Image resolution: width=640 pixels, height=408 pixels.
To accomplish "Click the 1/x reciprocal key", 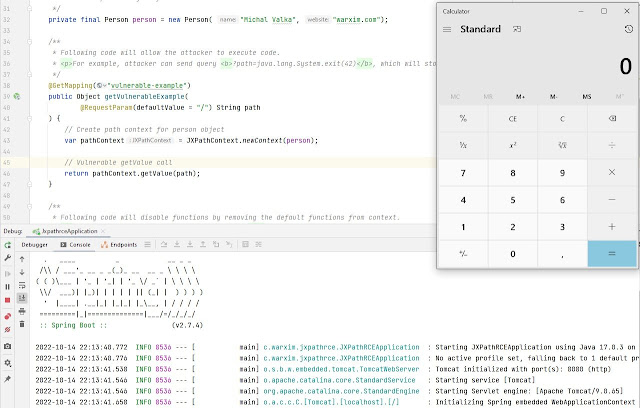I will tap(463, 145).
